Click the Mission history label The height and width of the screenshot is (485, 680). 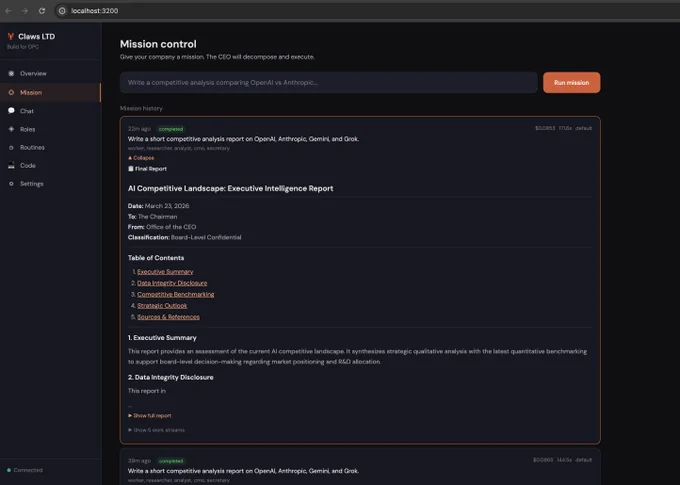(x=141, y=108)
